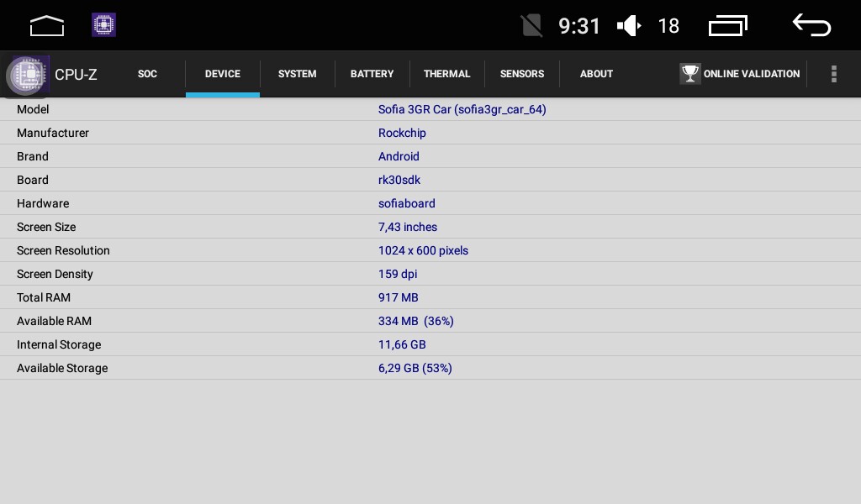Click the Internal Storage label
The height and width of the screenshot is (504, 861).
pos(59,344)
